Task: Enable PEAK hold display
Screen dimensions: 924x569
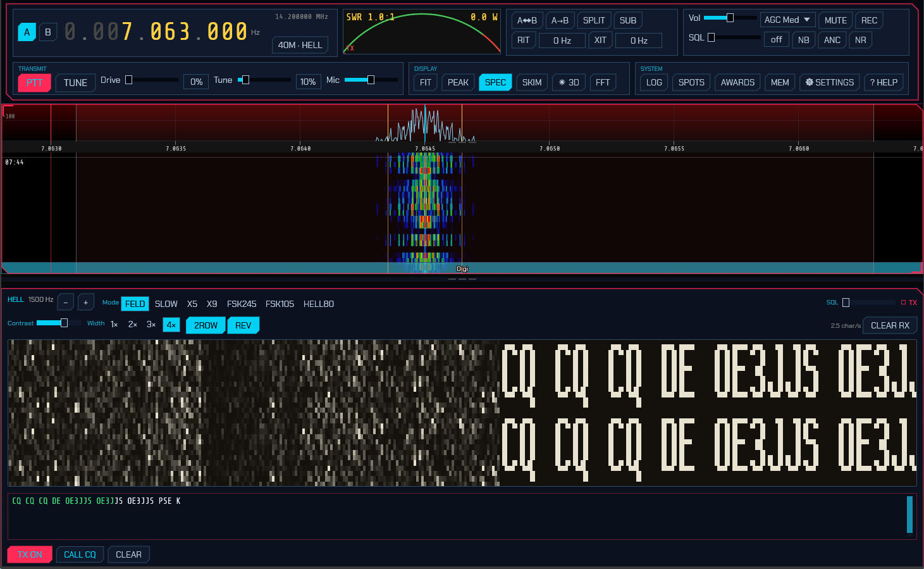Action: click(x=458, y=82)
